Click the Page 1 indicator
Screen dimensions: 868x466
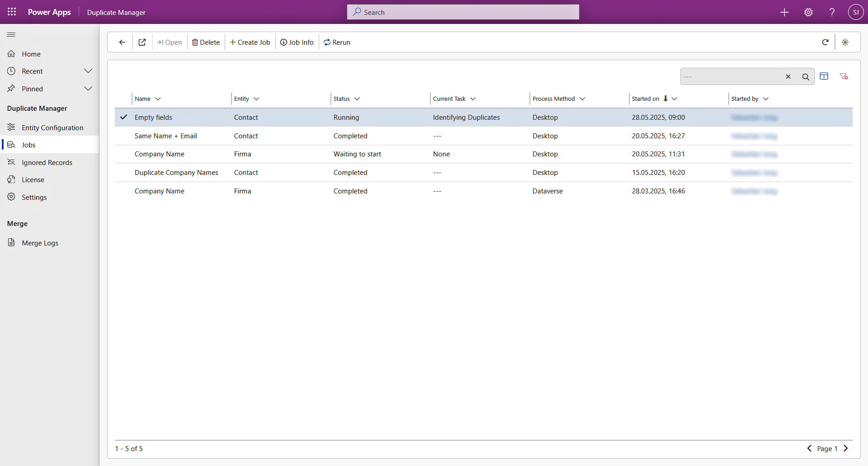827,449
